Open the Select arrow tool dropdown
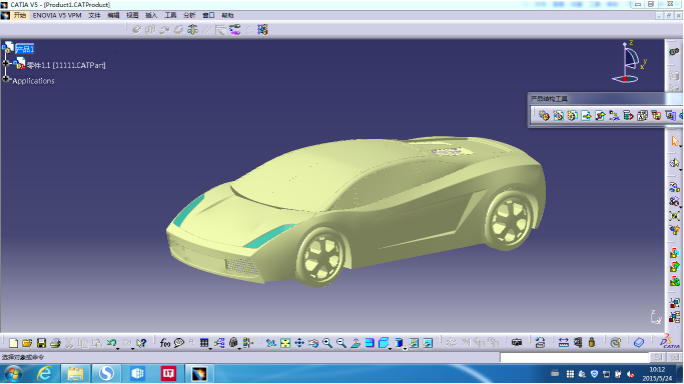This screenshot has height=384, width=684. click(681, 147)
